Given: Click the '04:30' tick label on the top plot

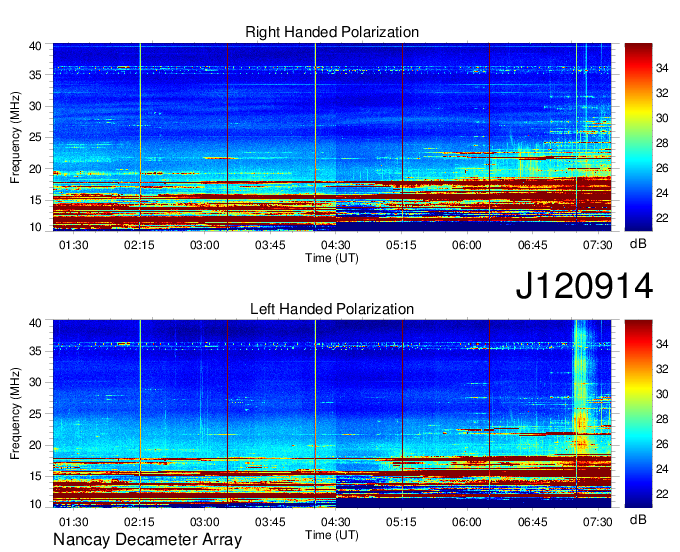Looking at the screenshot, I should (336, 245).
